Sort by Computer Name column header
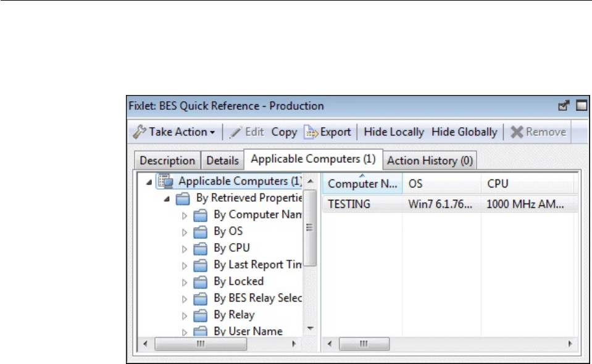This screenshot has width=592, height=364. click(362, 184)
